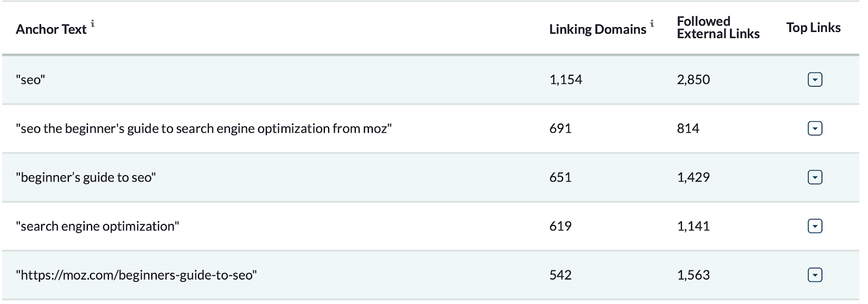Image resolution: width=868 pixels, height=304 pixels.
Task: Click the moz.com beginners-guide-to-seo URL anchor
Action: click(136, 275)
